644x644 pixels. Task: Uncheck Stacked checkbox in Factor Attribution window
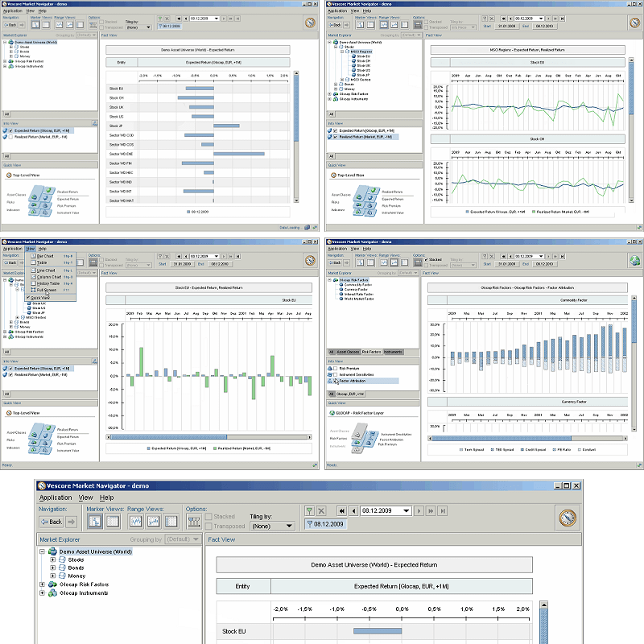click(x=426, y=260)
